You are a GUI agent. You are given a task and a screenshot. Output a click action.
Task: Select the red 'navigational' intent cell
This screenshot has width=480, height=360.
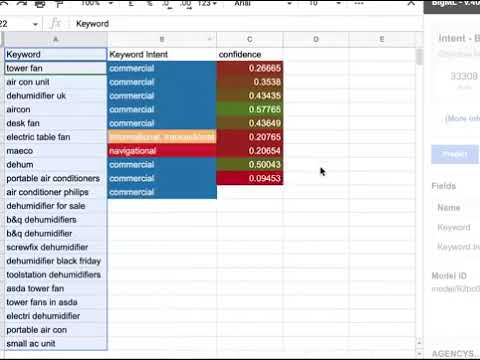[x=162, y=151]
